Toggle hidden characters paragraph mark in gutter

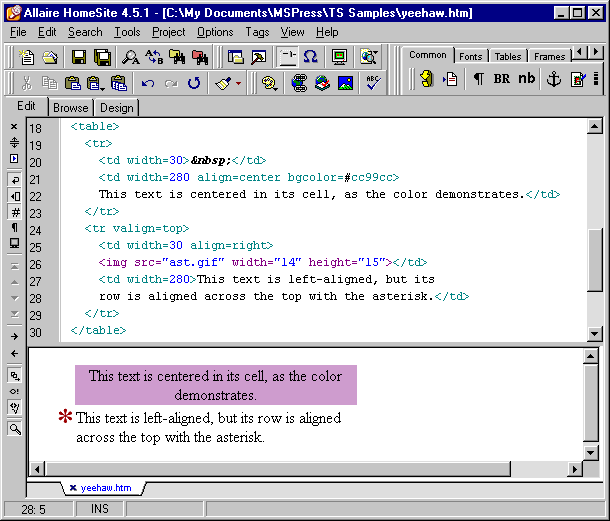click(14, 227)
